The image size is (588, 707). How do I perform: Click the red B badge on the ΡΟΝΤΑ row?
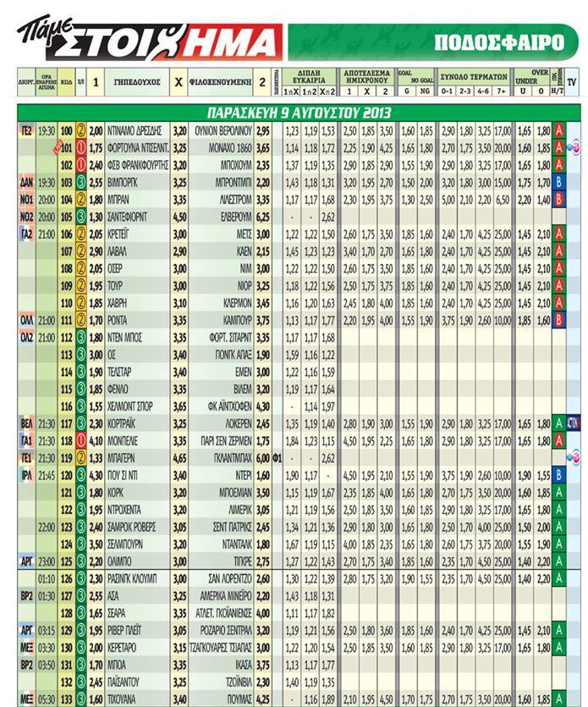click(x=558, y=320)
